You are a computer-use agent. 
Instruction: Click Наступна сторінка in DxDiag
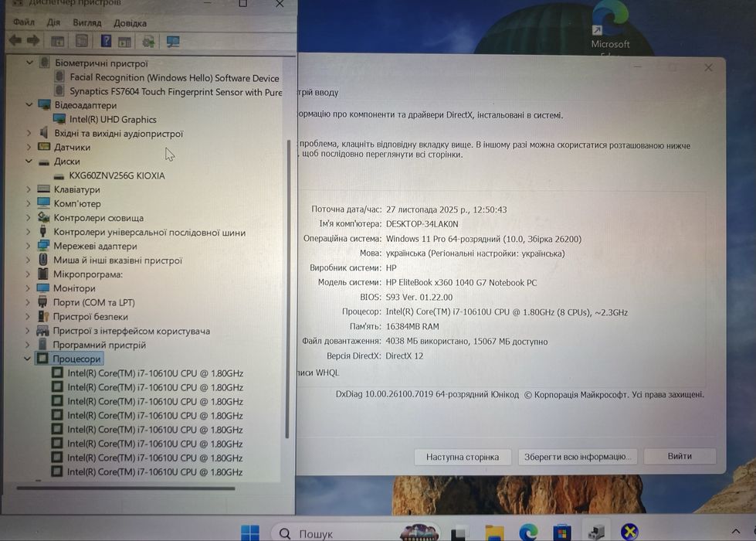[x=463, y=457]
